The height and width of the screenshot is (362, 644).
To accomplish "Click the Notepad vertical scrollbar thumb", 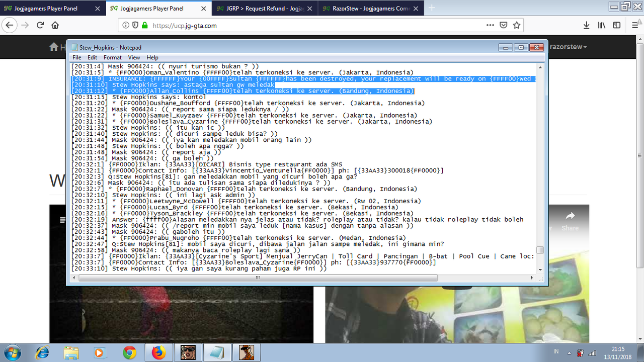I will [x=540, y=250].
